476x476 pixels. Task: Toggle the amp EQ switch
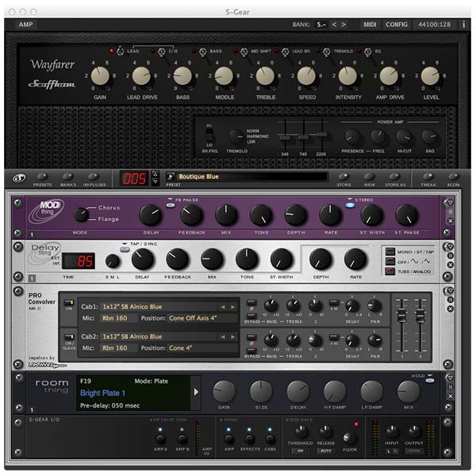point(368,52)
